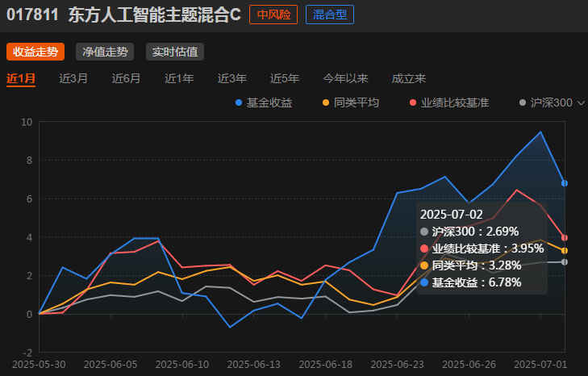This screenshot has width=588, height=376.
Task: Select the 近1年 time range
Action: (x=179, y=78)
